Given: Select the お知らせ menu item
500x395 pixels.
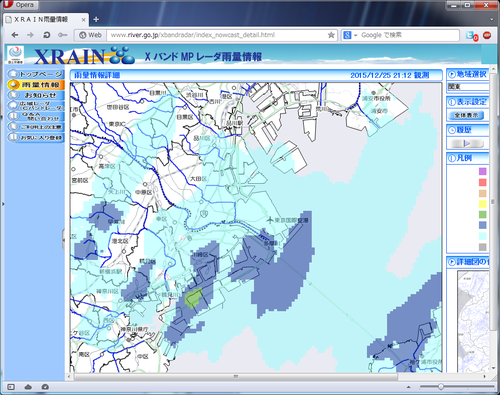Looking at the screenshot, I should [36, 95].
